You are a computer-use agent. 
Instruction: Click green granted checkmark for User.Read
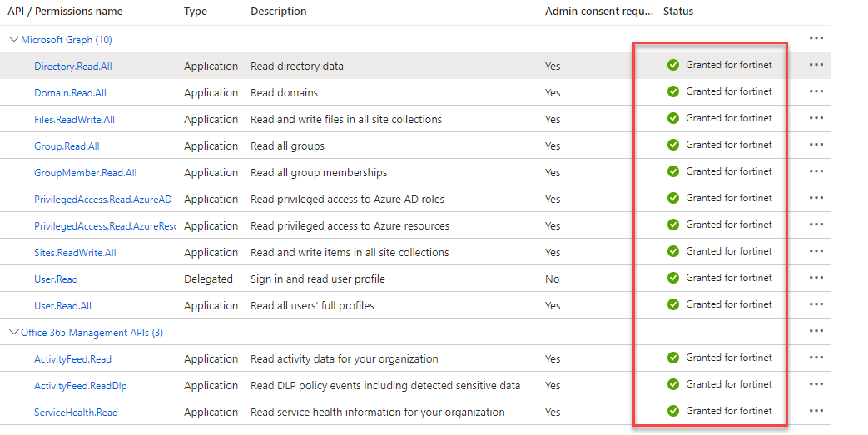pyautogui.click(x=673, y=278)
